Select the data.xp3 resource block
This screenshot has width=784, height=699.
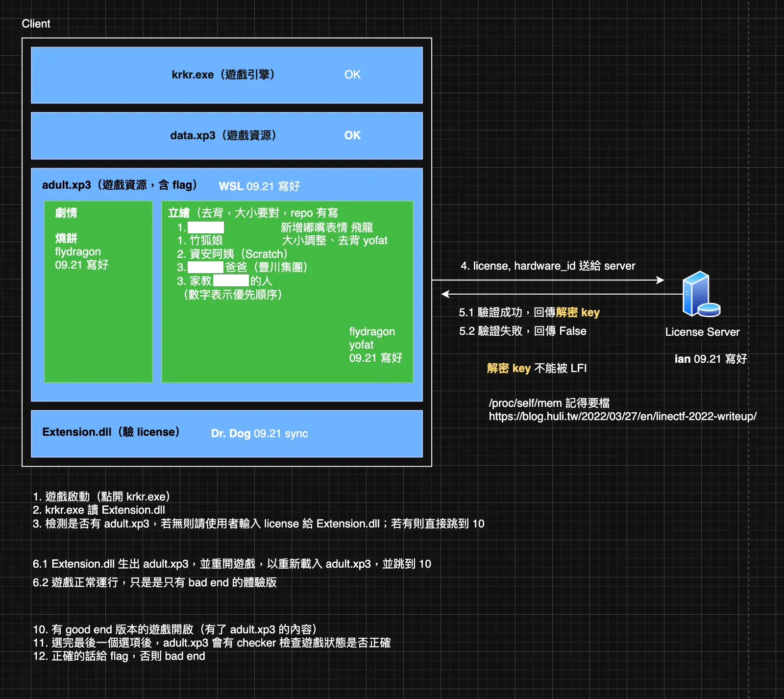227,136
